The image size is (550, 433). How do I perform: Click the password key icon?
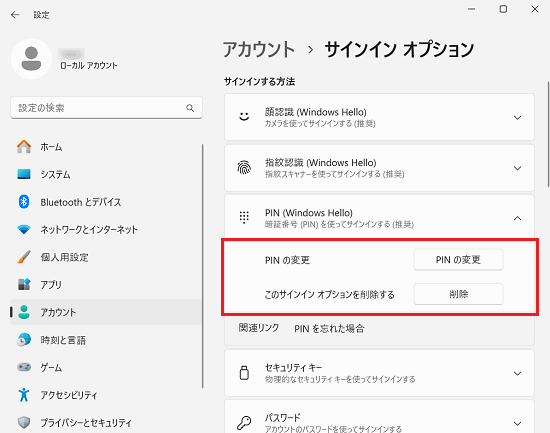point(244,423)
